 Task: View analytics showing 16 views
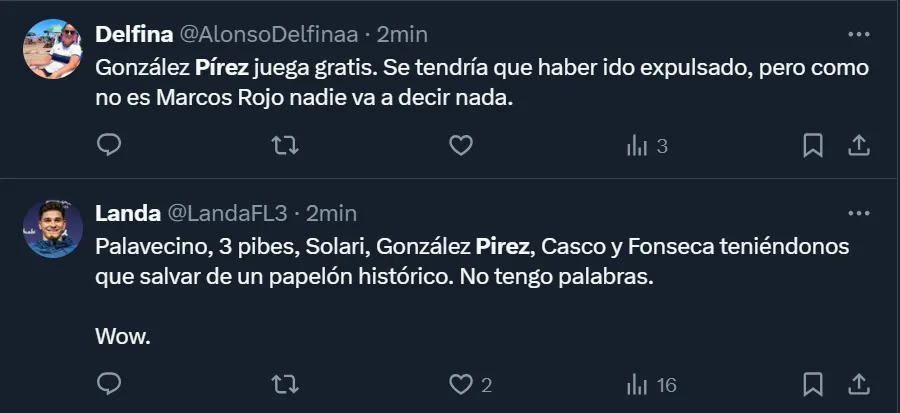coord(651,384)
